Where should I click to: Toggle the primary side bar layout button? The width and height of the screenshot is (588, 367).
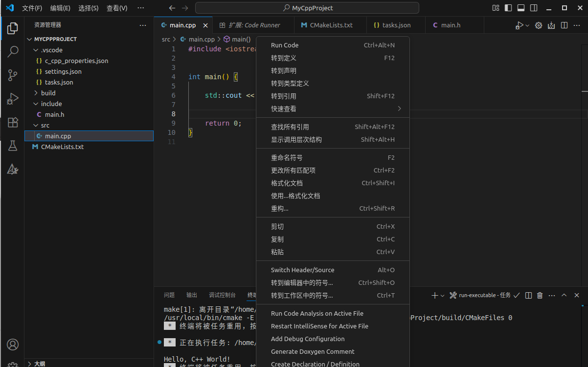509,8
